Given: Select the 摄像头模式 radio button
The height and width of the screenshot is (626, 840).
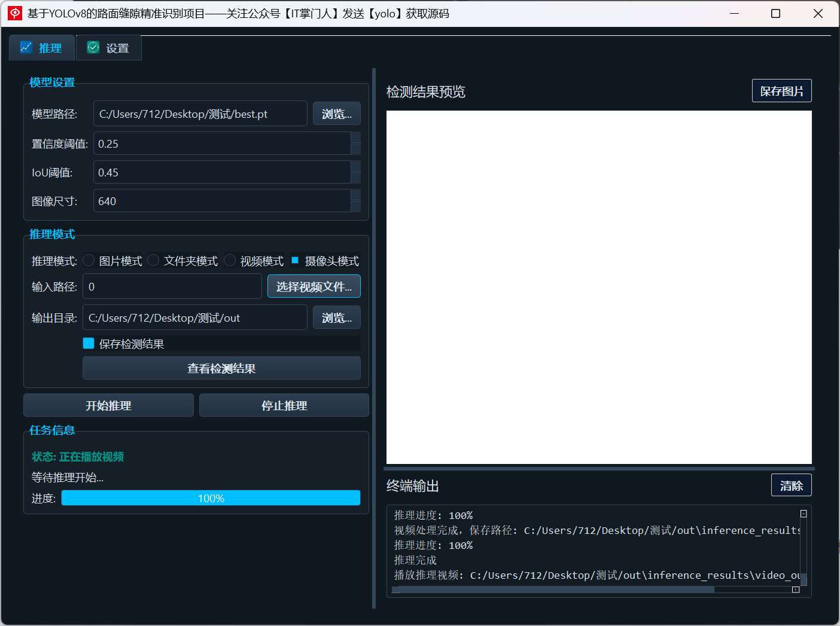Looking at the screenshot, I should pos(295,260).
